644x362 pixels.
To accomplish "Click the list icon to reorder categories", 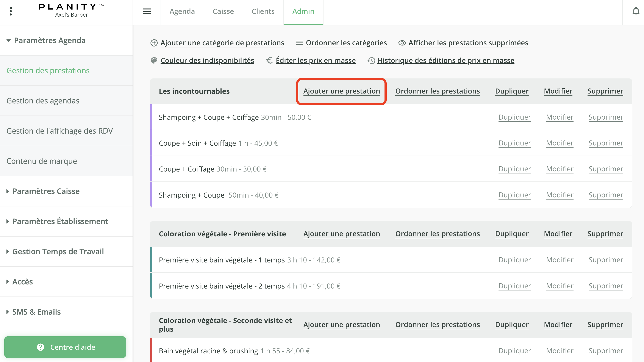I will pyautogui.click(x=299, y=43).
